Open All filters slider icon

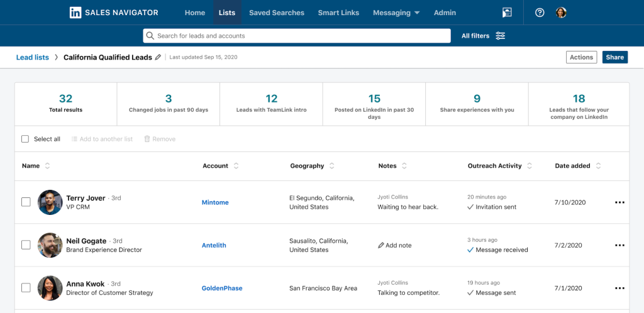click(501, 36)
